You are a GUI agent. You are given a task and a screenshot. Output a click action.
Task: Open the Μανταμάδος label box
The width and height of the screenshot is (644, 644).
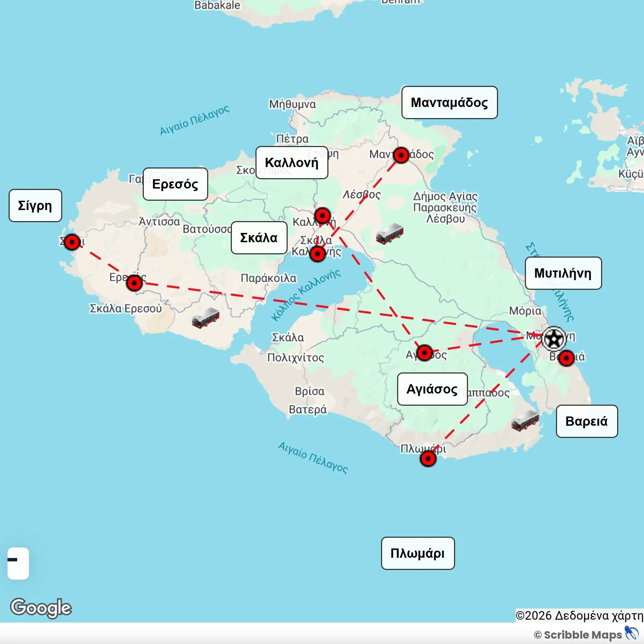tap(449, 102)
